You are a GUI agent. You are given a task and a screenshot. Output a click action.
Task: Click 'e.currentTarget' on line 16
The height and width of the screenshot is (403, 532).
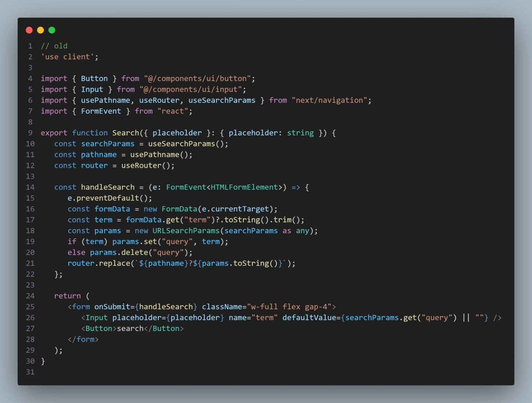[235, 209]
